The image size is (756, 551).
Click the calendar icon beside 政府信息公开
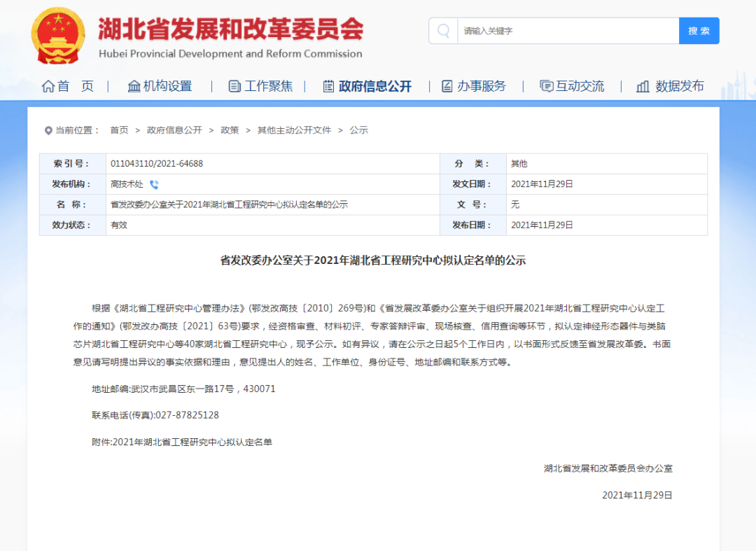(328, 86)
